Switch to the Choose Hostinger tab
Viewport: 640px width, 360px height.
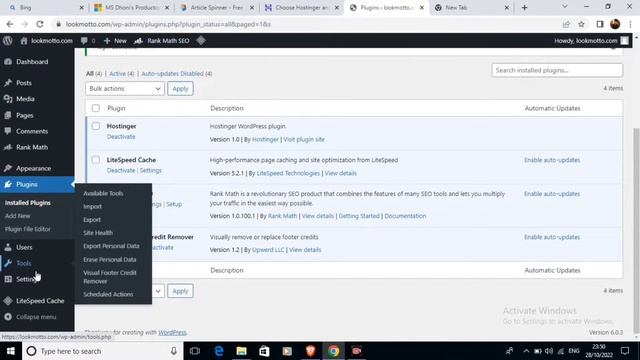pyautogui.click(x=302, y=8)
